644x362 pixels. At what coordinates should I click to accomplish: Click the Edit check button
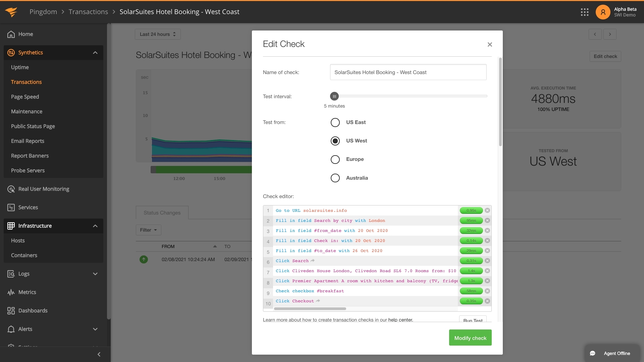[605, 56]
